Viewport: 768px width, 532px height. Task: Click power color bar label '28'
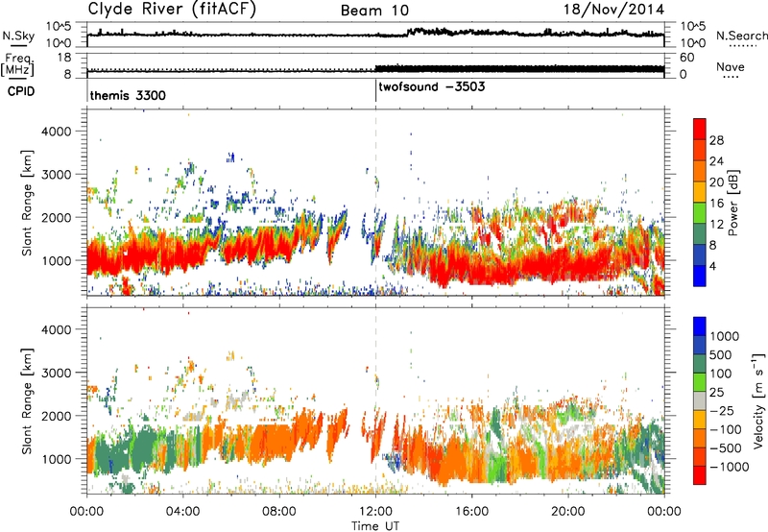tap(716, 140)
